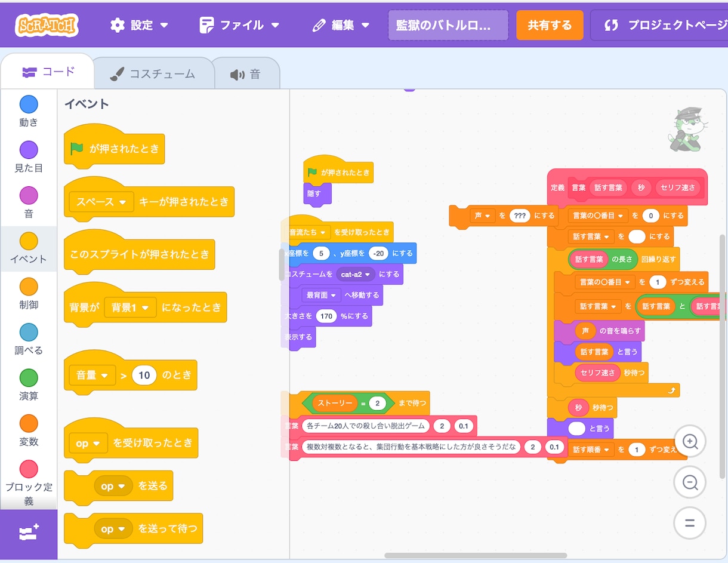This screenshot has height=563, width=728.
Task: Click the workspace green flag hat block
Action: (x=338, y=172)
